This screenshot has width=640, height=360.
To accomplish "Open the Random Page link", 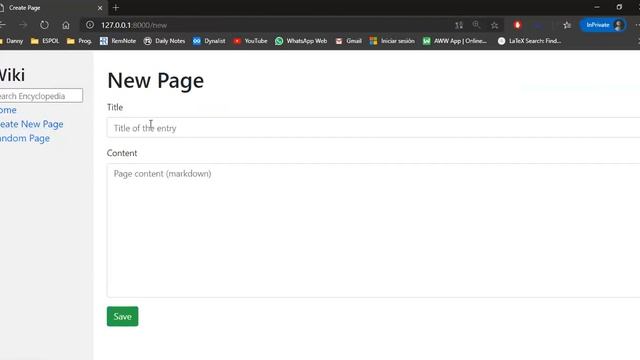I will click(24, 138).
